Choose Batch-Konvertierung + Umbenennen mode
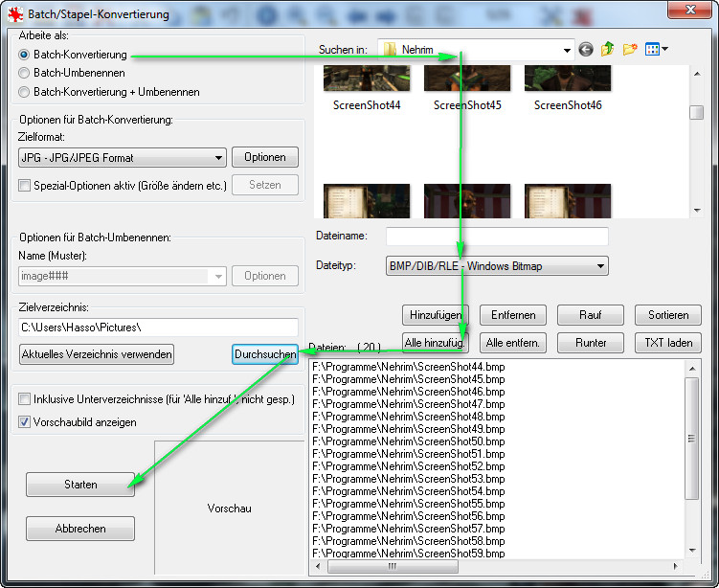 (x=25, y=92)
